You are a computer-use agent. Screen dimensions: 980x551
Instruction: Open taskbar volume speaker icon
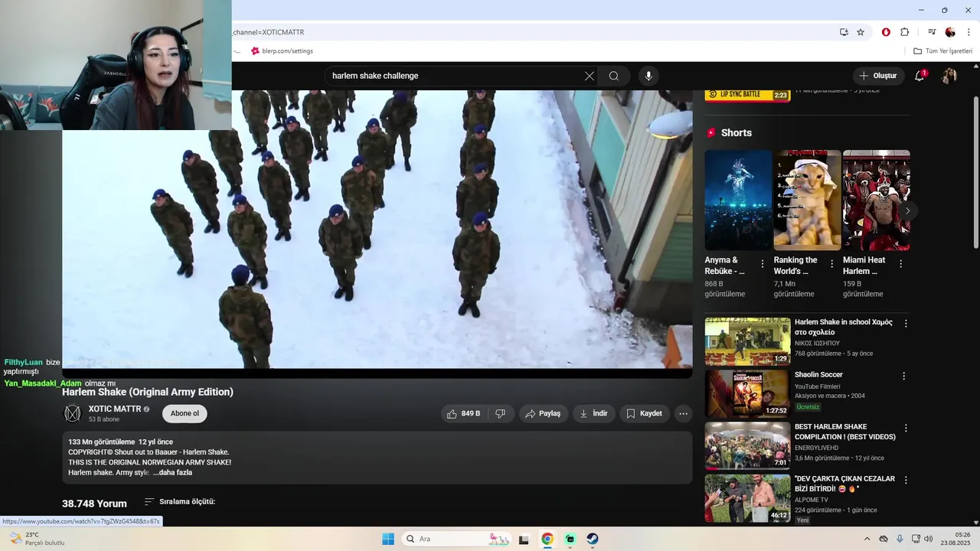click(928, 539)
